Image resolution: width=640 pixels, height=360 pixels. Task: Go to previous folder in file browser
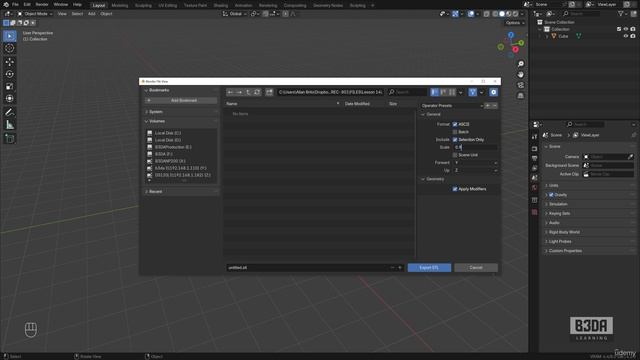point(231,92)
